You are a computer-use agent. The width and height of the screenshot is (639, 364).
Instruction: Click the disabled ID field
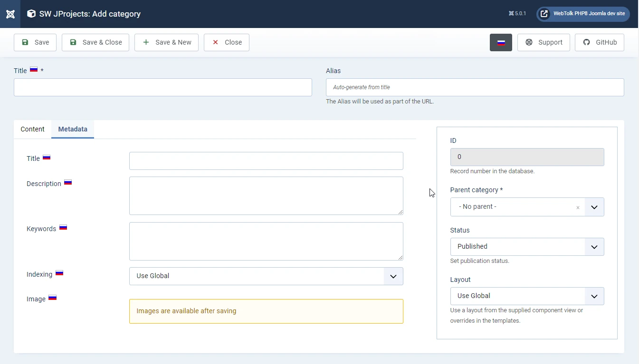[527, 157]
